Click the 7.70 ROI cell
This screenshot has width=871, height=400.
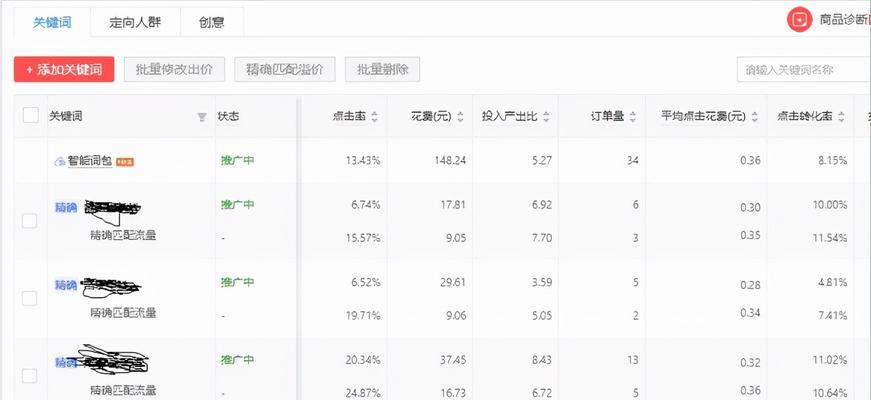[542, 238]
